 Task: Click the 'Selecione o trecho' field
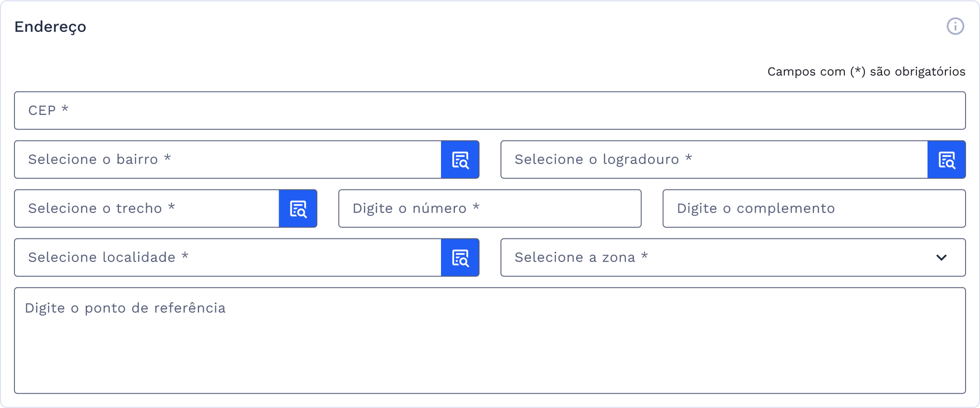[147, 209]
